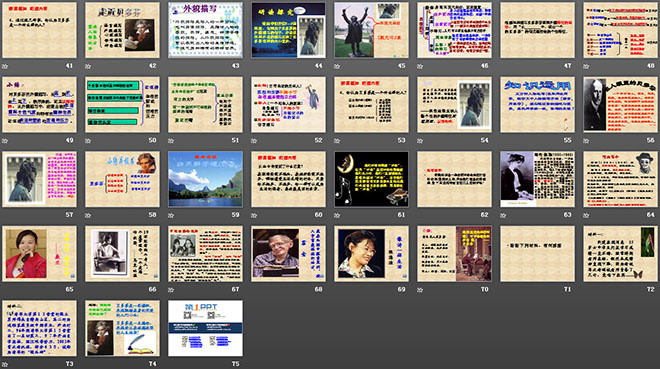This screenshot has height=369, width=660.
Task: Select slide 65 with woman in red
Action: pos(39,254)
